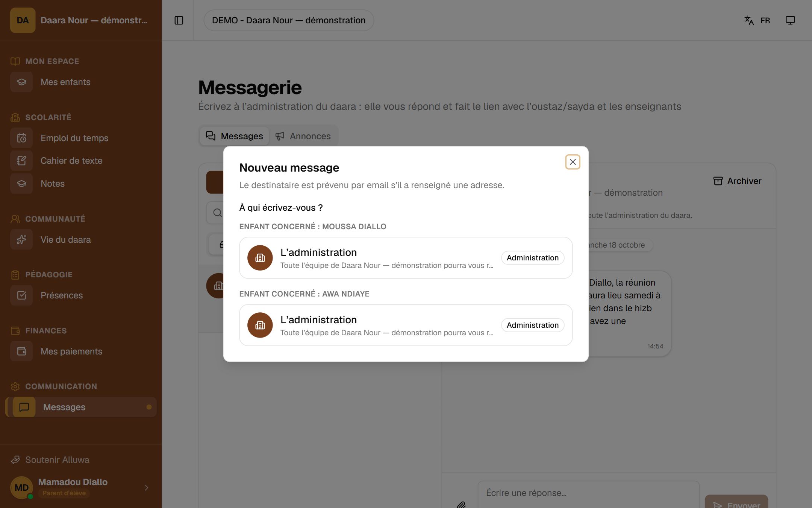Open Cahier de texte in sidebar
812x508 pixels.
coord(81,161)
